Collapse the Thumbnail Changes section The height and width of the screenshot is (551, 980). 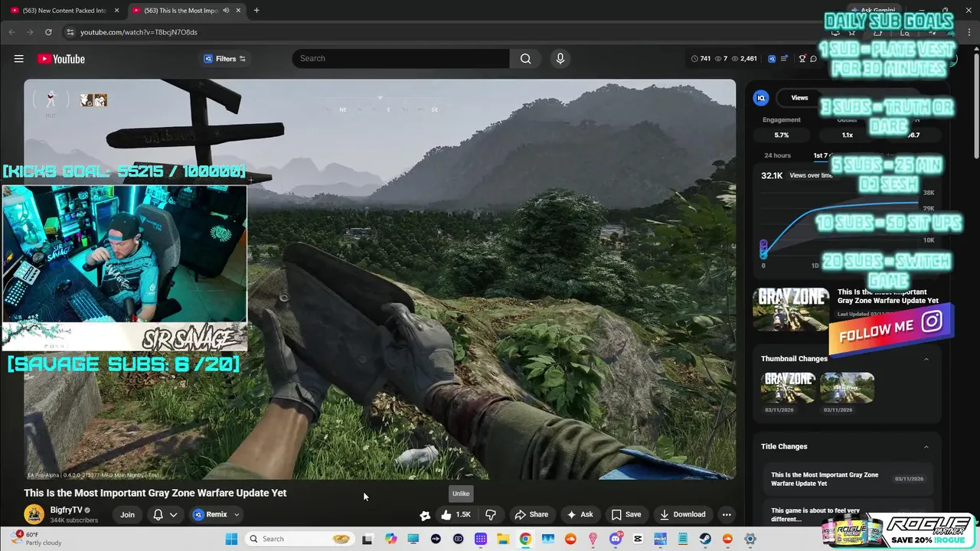(x=926, y=359)
